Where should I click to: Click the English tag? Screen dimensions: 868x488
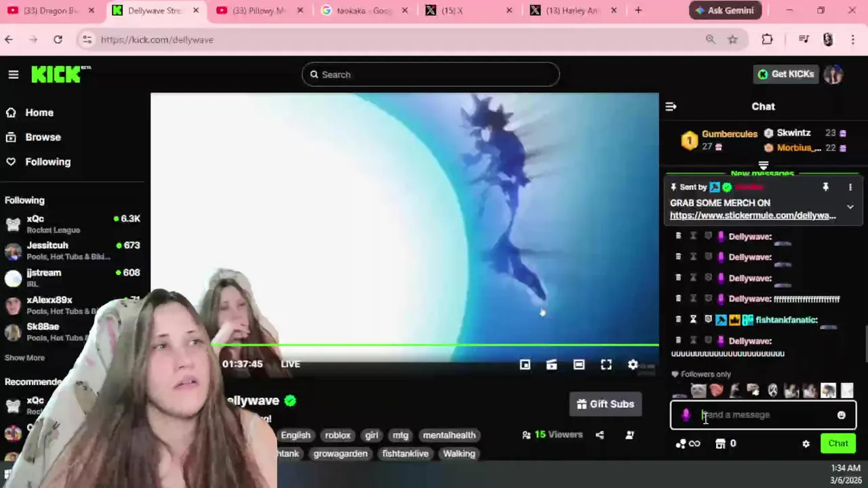[x=295, y=435]
